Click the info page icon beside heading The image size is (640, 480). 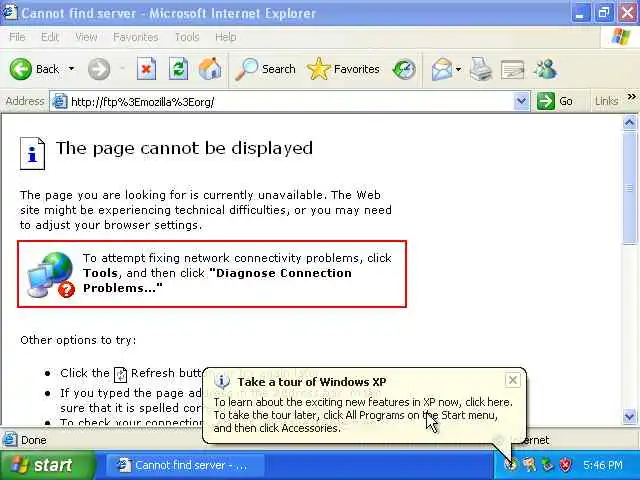point(32,153)
